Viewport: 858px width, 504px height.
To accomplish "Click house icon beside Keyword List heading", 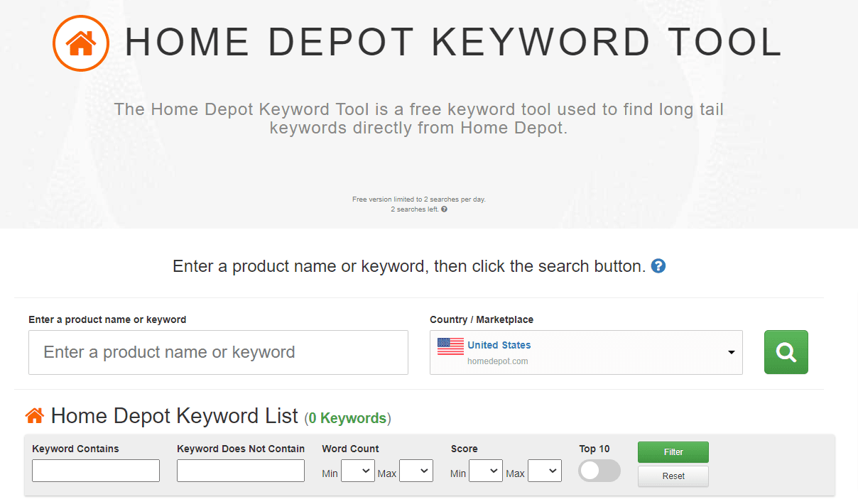I will (x=35, y=415).
